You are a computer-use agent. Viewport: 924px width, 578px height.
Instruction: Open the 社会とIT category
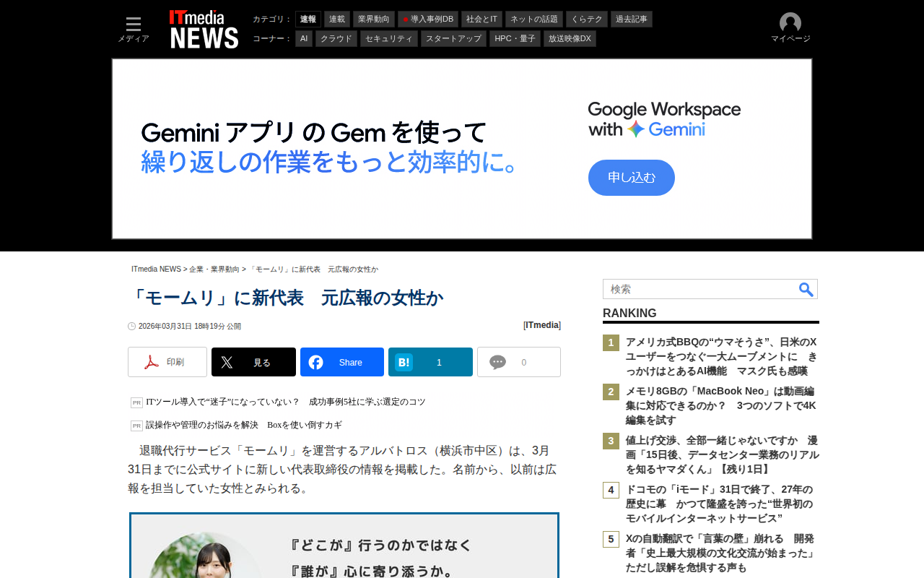click(481, 20)
